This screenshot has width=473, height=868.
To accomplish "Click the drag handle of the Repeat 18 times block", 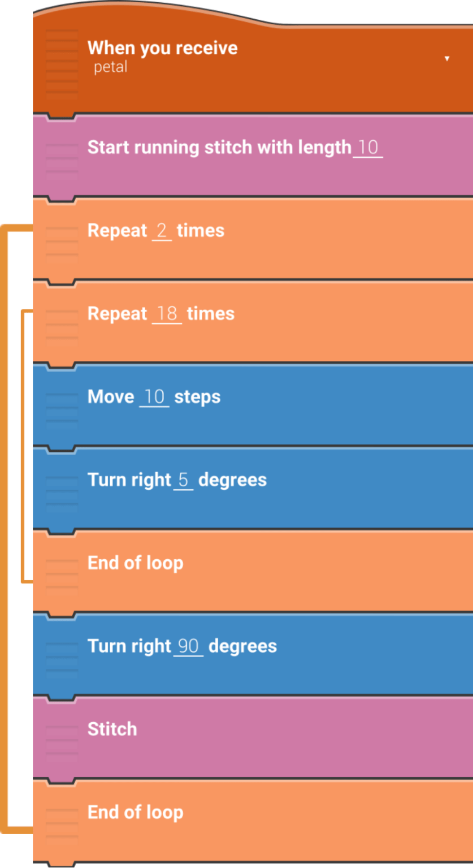I will [62, 322].
